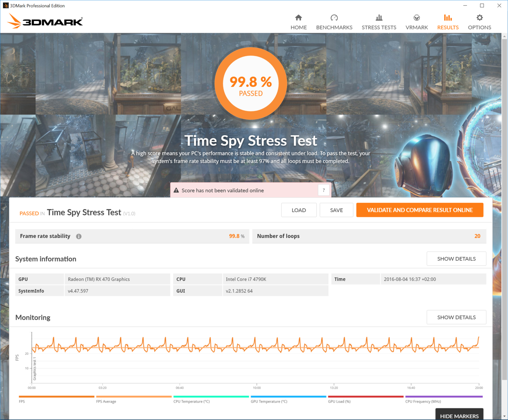
Task: Show details for System information
Action: pos(456,259)
